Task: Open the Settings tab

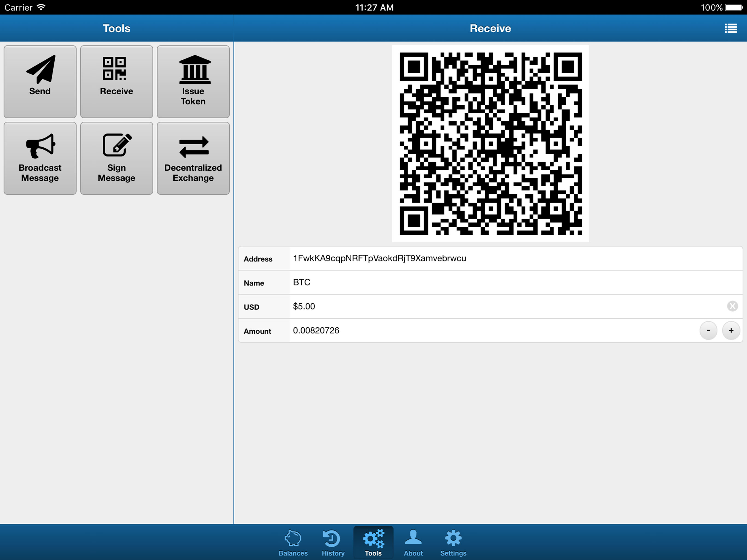Action: tap(453, 543)
